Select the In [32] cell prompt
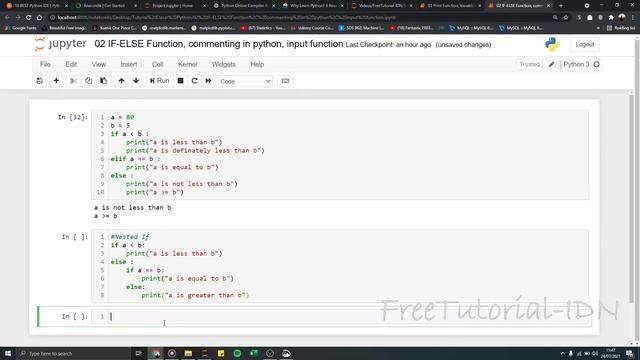 point(73,117)
